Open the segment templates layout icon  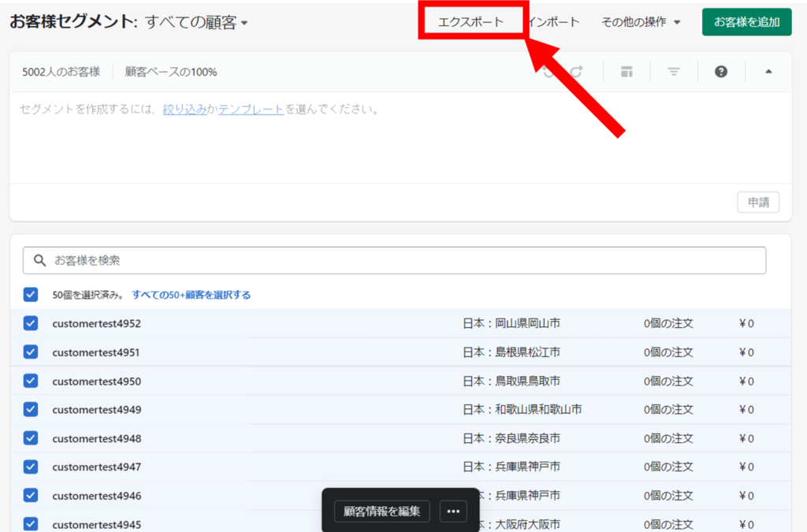[627, 72]
